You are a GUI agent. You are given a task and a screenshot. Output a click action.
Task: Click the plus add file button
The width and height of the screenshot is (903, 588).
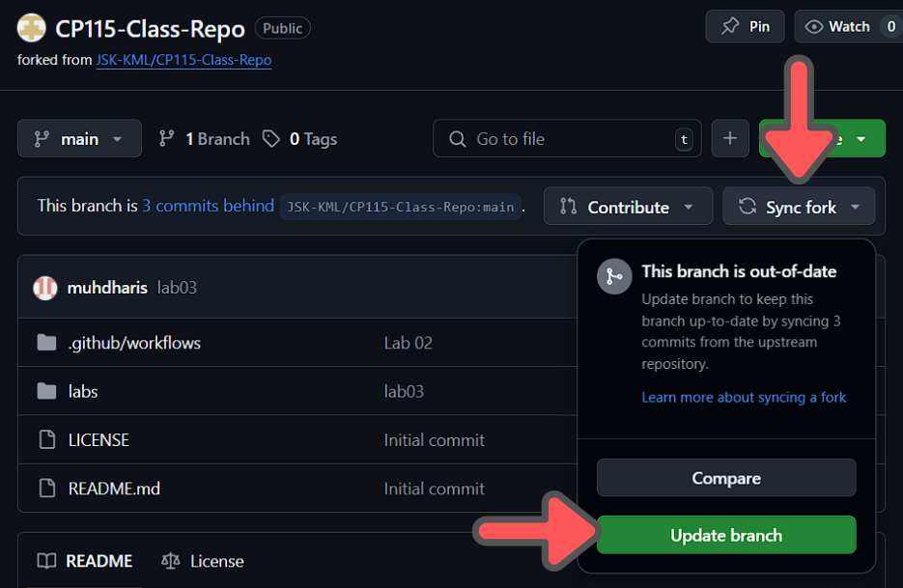point(730,138)
